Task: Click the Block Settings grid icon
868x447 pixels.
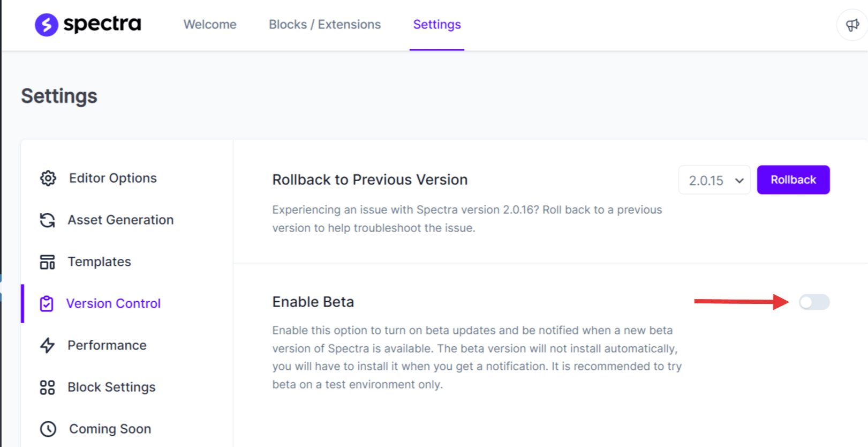Action: pos(48,387)
